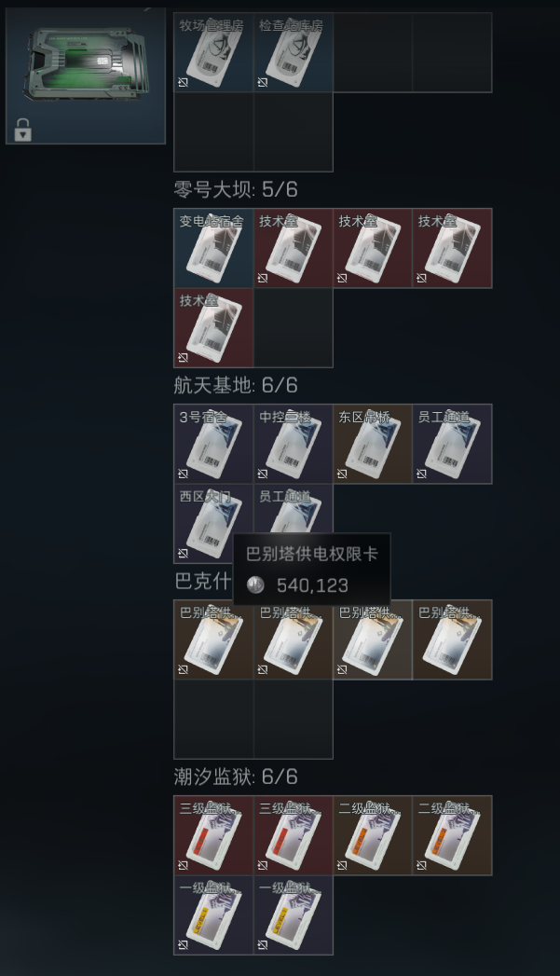Select 员工通道 keycard in top row
Viewport: 560px width, 976px height.
point(452,444)
